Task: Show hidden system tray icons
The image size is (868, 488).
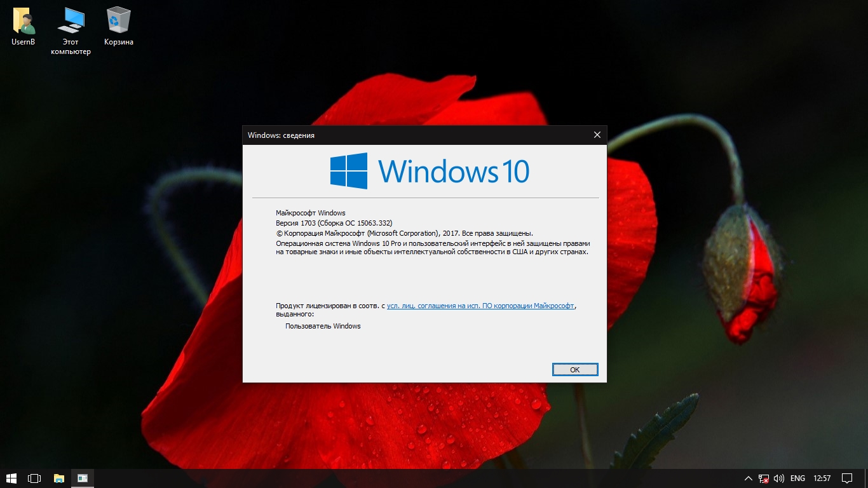Action: (749, 478)
